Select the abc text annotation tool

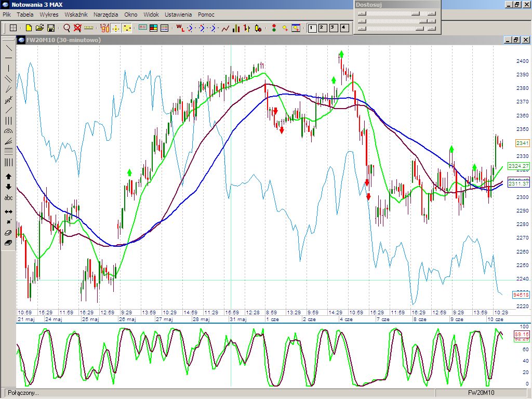pos(8,198)
